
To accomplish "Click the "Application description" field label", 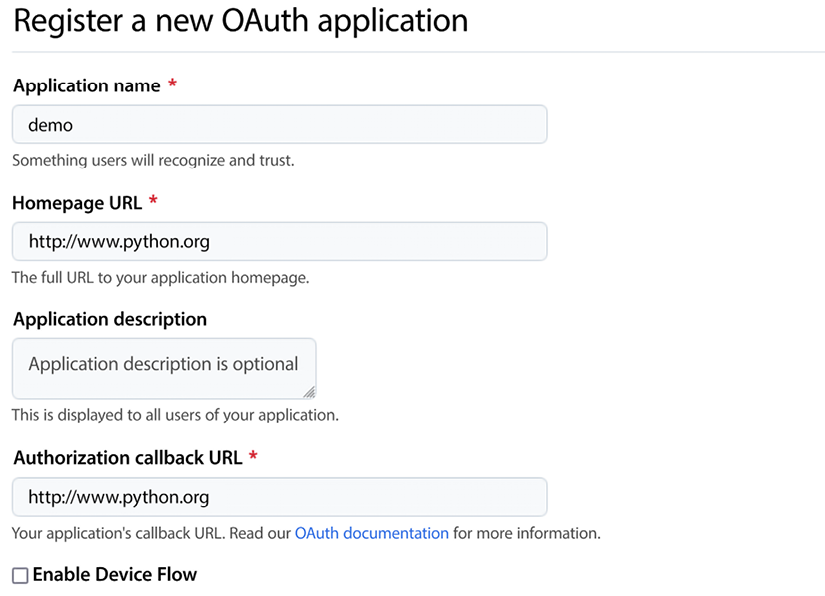I will [110, 320].
